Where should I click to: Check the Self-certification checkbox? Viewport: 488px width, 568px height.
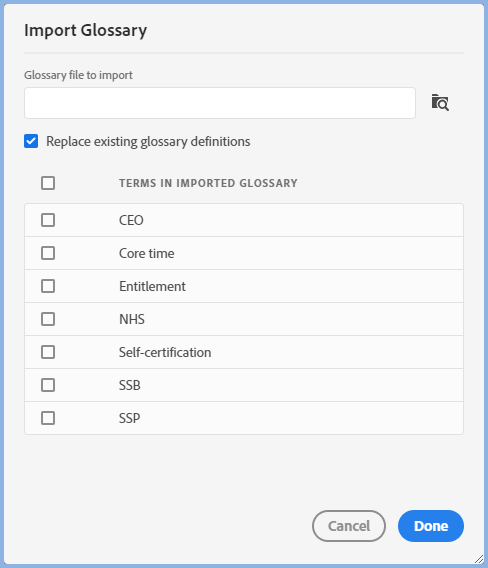[48, 352]
